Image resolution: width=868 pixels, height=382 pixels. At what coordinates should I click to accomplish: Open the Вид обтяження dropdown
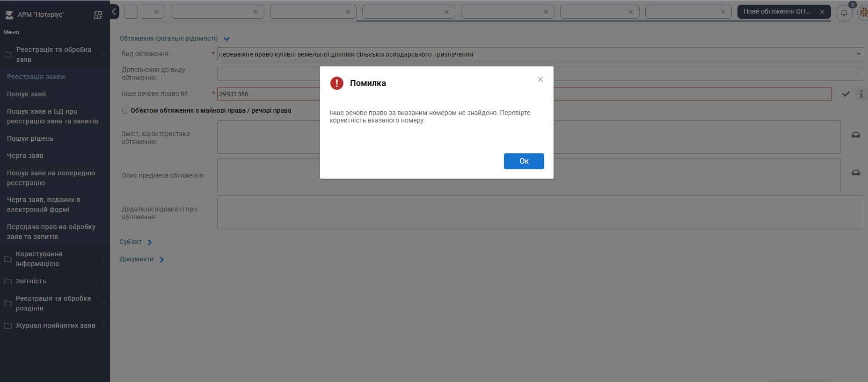point(858,54)
